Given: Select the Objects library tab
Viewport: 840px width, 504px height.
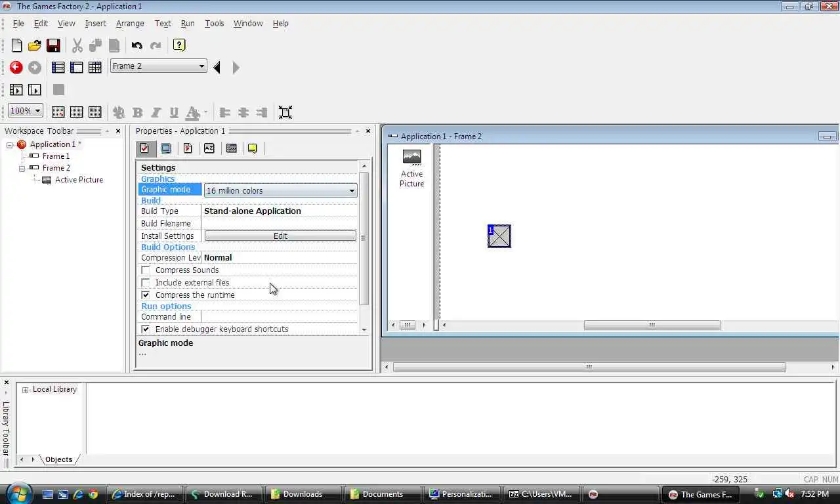Looking at the screenshot, I should pos(58,459).
